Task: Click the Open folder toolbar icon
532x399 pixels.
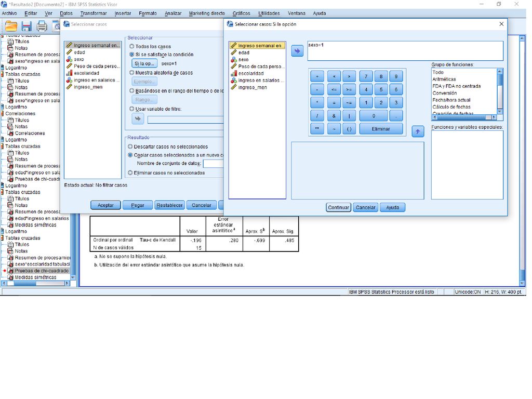Action: [x=11, y=26]
